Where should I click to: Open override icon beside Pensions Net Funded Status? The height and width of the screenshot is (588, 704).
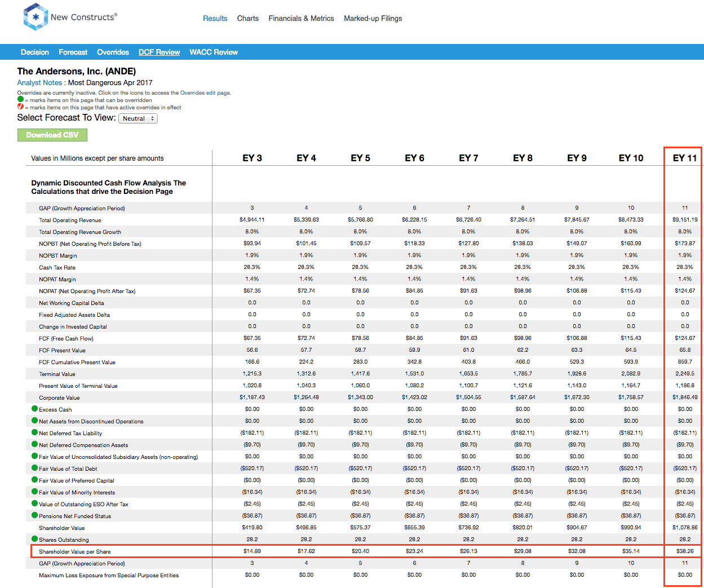35,515
